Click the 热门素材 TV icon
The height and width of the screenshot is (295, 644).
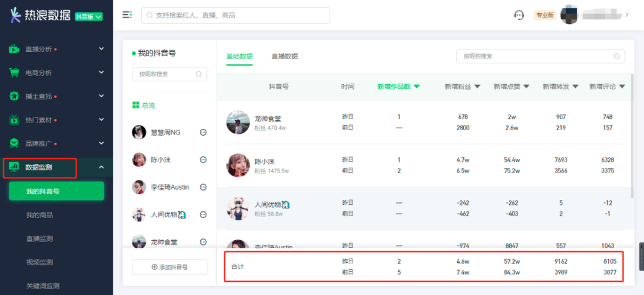coord(14,119)
